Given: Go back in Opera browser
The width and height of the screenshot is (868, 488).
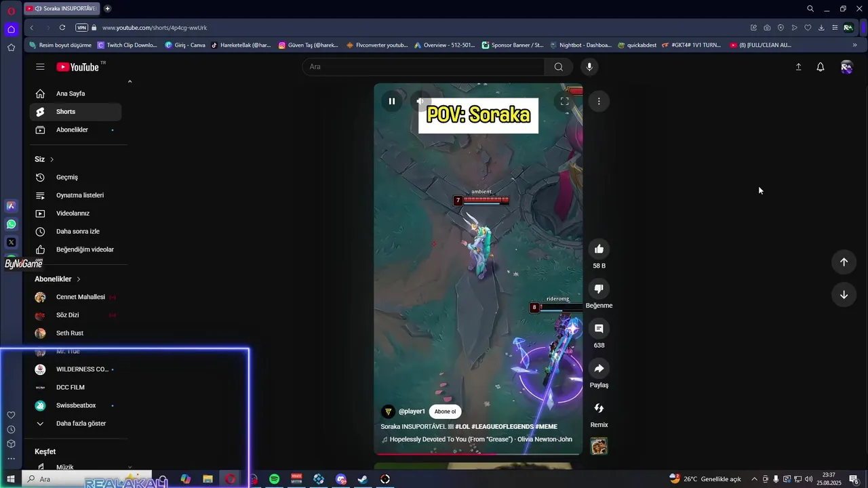Looking at the screenshot, I should (x=32, y=28).
